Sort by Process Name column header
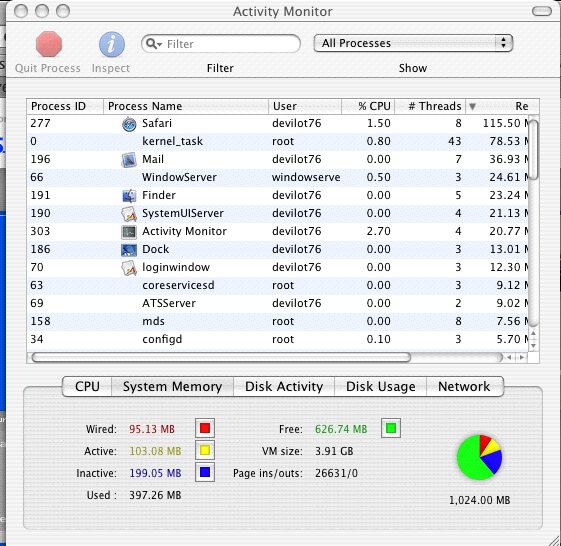561x546 pixels. (186, 106)
